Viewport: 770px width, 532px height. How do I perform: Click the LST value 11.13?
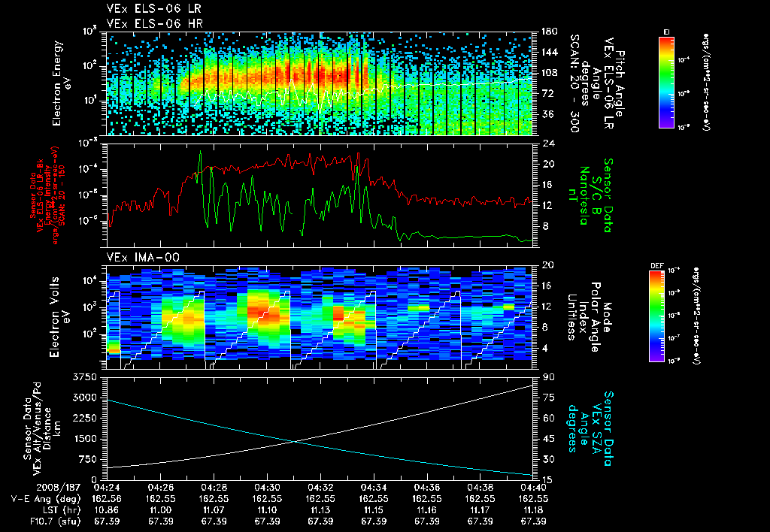320,510
